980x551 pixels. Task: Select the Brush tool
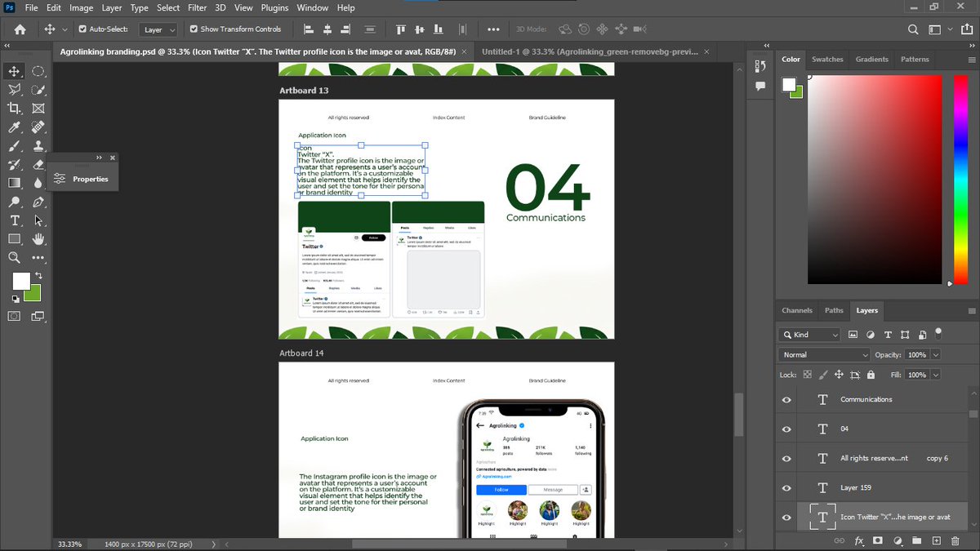point(15,146)
